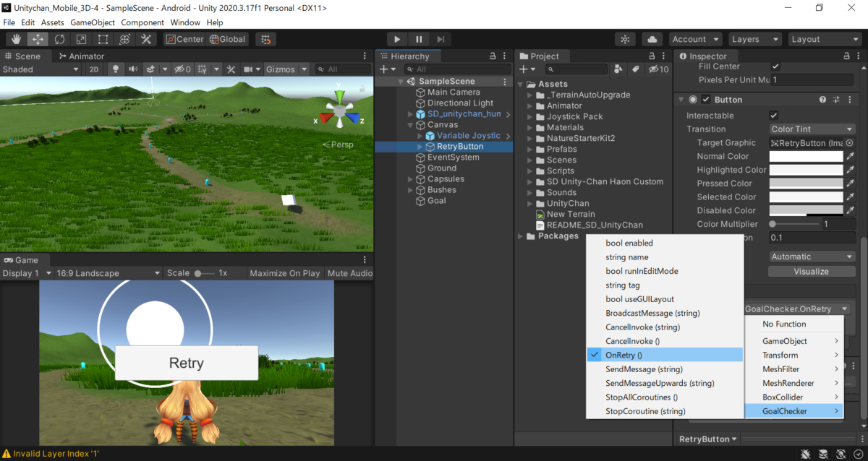Pick Normal Color with eyedropper
The height and width of the screenshot is (461, 868).
850,156
